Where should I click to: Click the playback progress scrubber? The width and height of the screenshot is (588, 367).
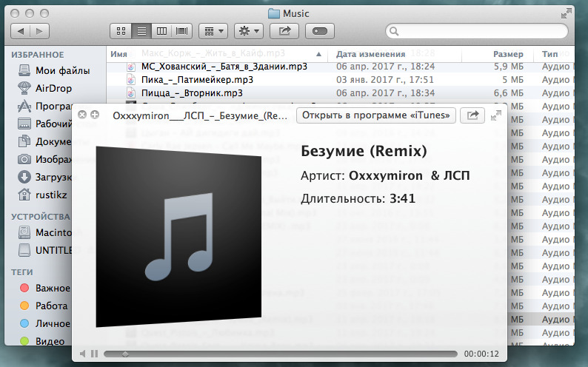pos(125,354)
